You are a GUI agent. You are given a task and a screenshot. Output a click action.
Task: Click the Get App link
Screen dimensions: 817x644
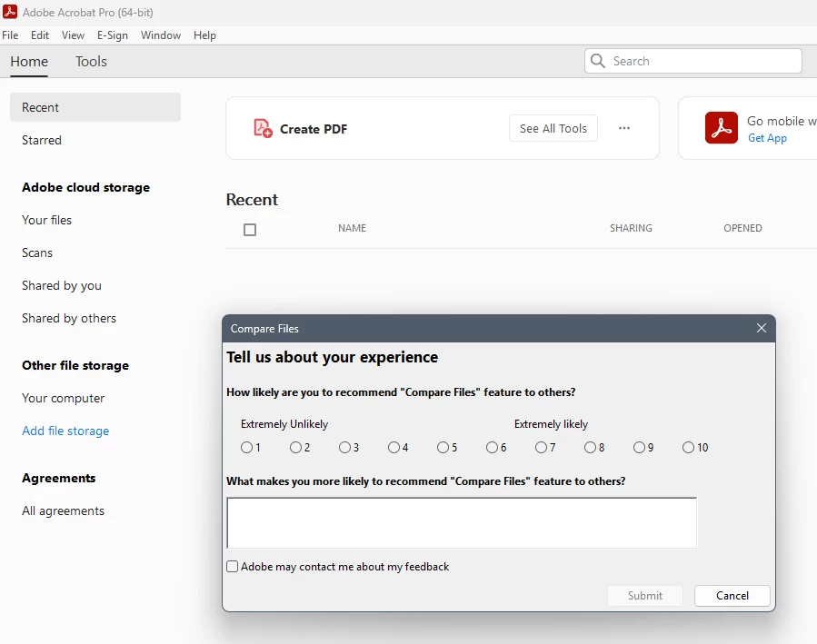[767, 138]
